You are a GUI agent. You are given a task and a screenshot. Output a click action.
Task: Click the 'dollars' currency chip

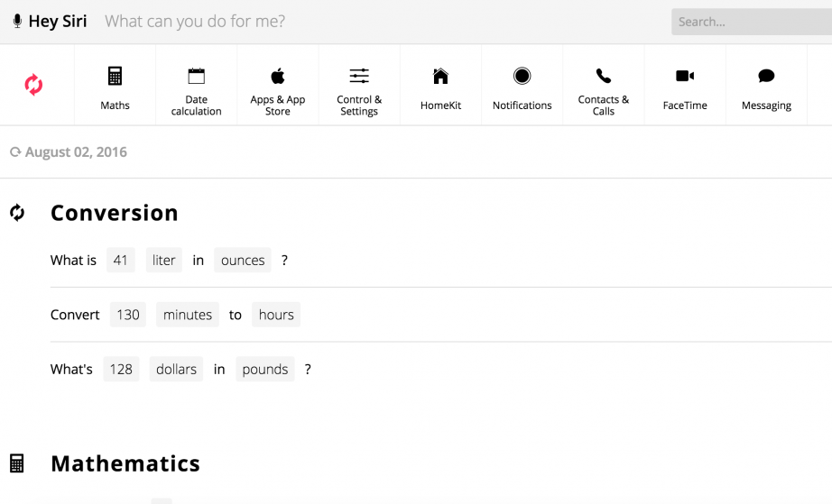[x=176, y=370]
